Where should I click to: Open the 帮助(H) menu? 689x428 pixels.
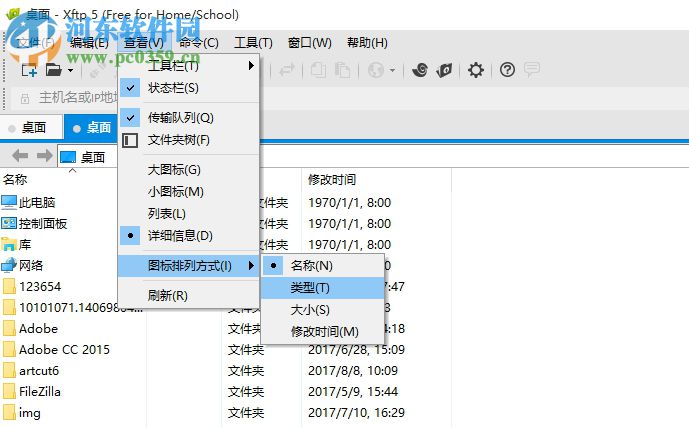click(x=367, y=43)
